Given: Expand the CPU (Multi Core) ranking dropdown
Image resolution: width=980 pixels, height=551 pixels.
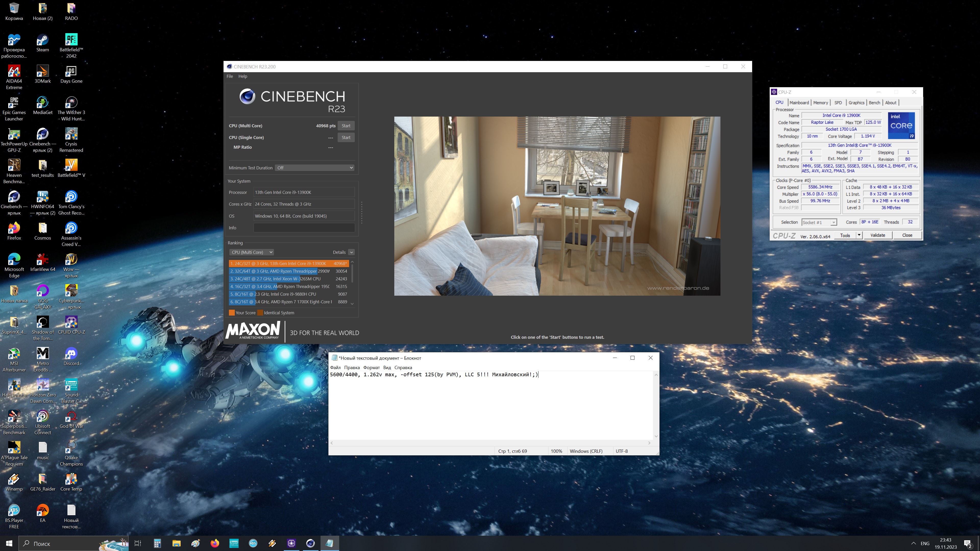Looking at the screenshot, I should click(252, 252).
